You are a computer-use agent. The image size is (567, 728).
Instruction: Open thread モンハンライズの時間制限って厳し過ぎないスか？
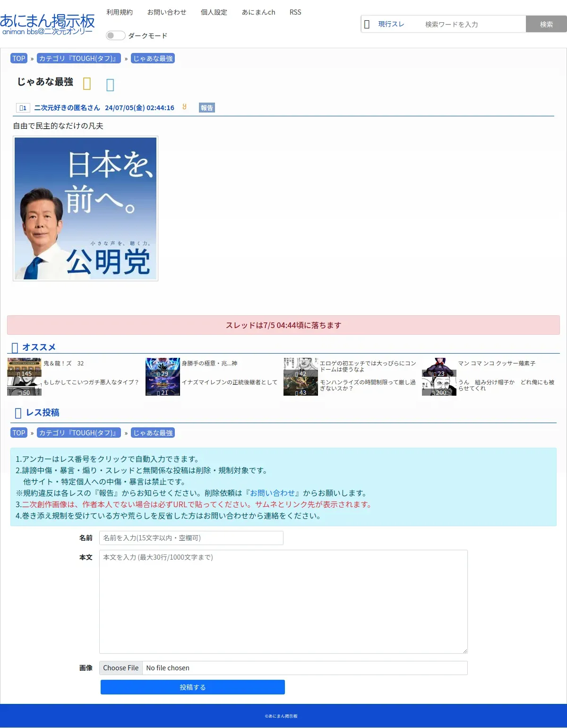click(x=368, y=385)
